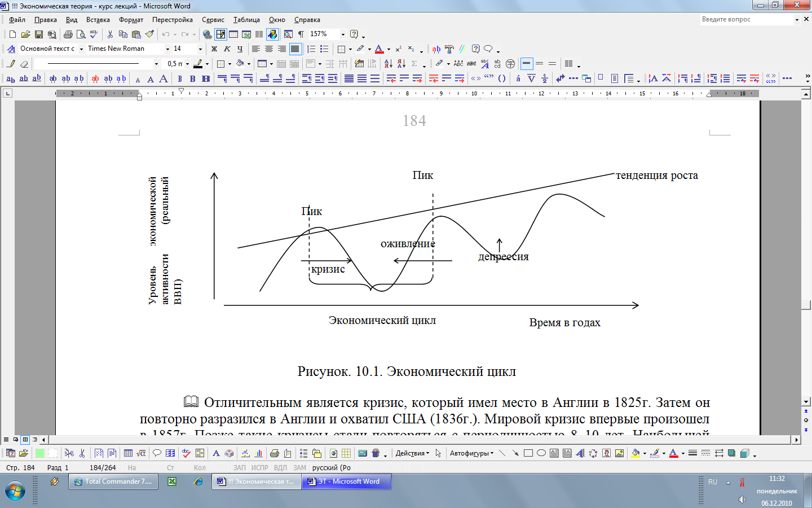
Task: Click the Numbered list icon
Action: (x=311, y=49)
